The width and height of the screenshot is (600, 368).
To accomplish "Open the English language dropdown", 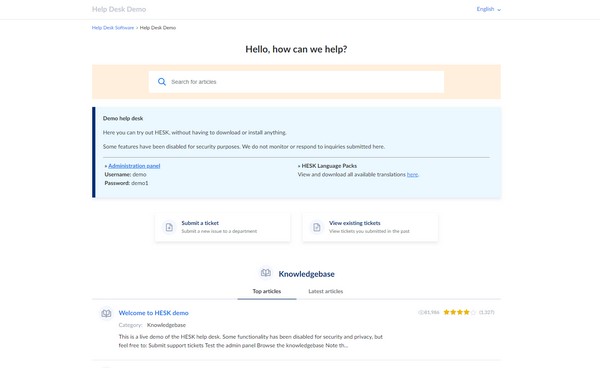I will (489, 9).
